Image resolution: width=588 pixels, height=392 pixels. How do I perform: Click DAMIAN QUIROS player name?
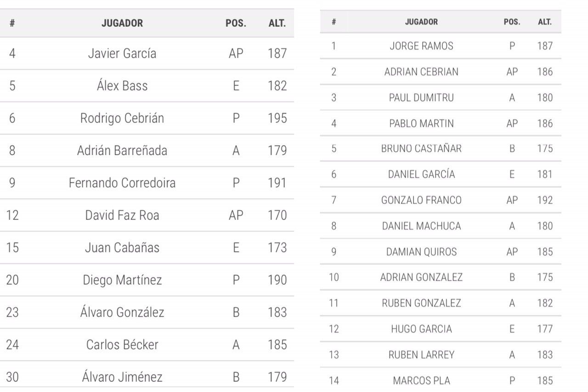[x=421, y=252]
